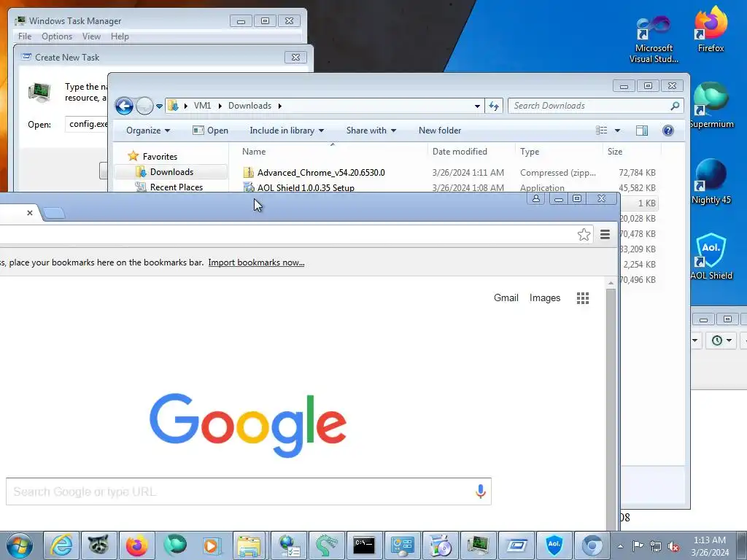Click the muted volume tray icon

coord(673,546)
